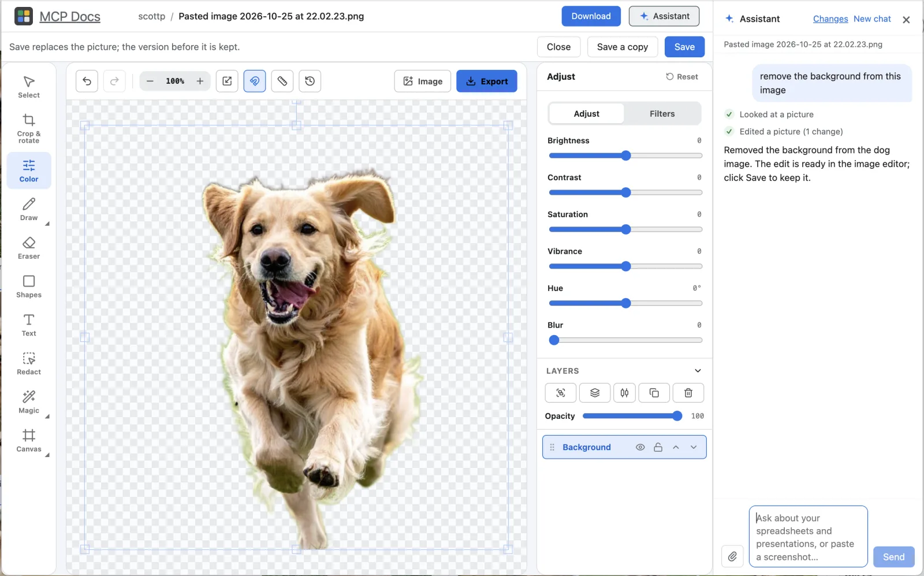Open the Color tool panel

point(29,170)
